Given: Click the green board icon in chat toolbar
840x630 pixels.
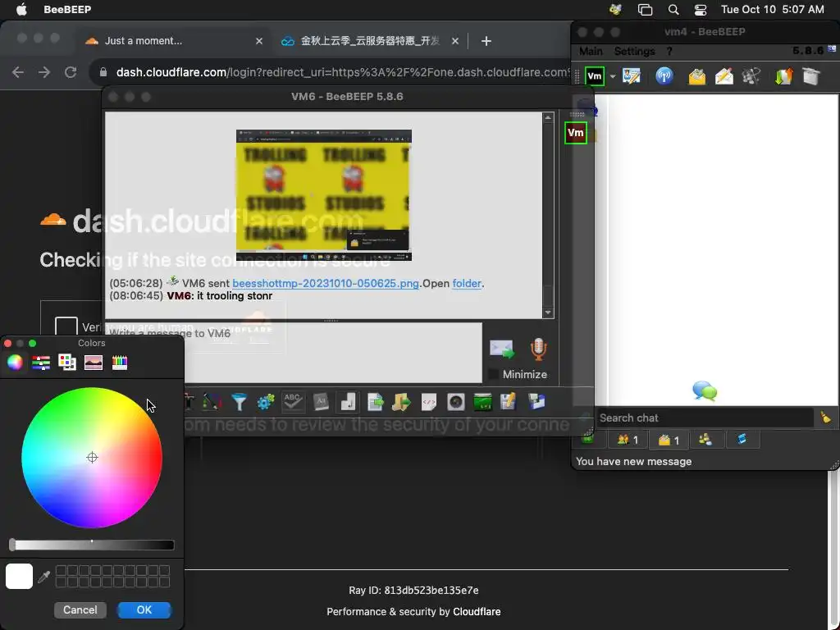Looking at the screenshot, I should point(482,402).
